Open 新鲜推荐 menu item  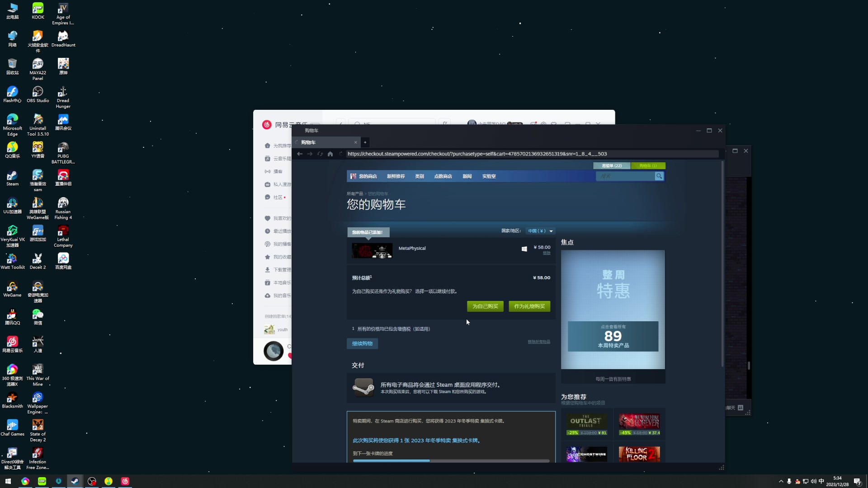(x=396, y=176)
